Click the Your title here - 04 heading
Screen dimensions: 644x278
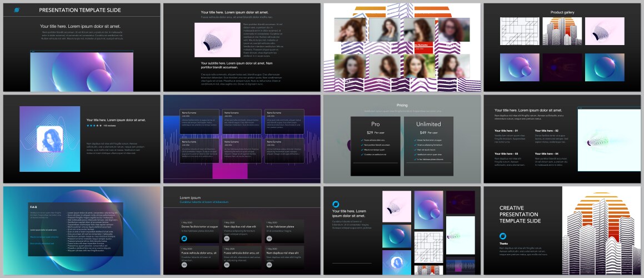[x=548, y=153]
